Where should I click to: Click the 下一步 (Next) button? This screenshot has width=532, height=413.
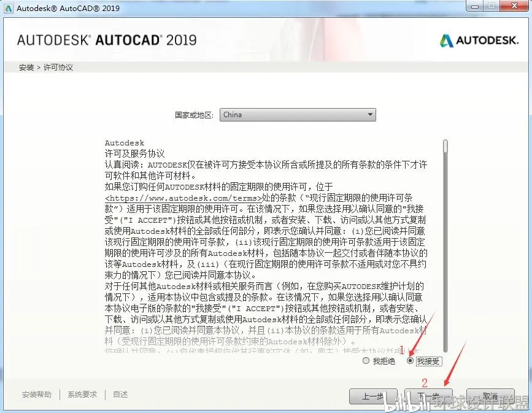tap(428, 396)
